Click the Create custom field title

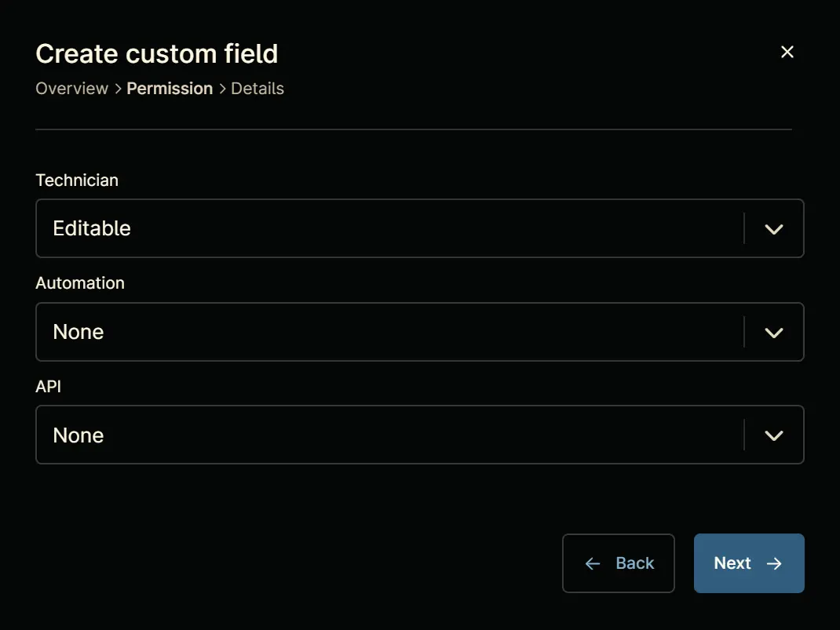click(156, 54)
